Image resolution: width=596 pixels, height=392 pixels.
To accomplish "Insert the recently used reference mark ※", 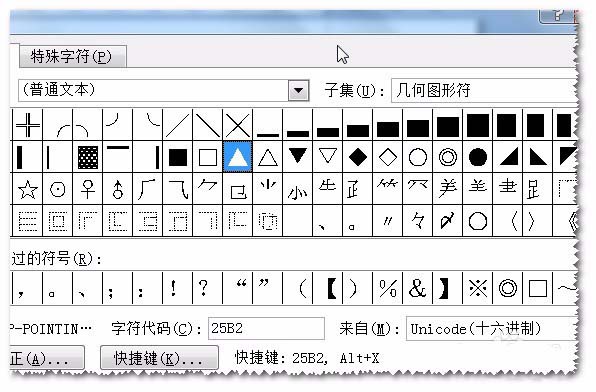I will click(478, 288).
